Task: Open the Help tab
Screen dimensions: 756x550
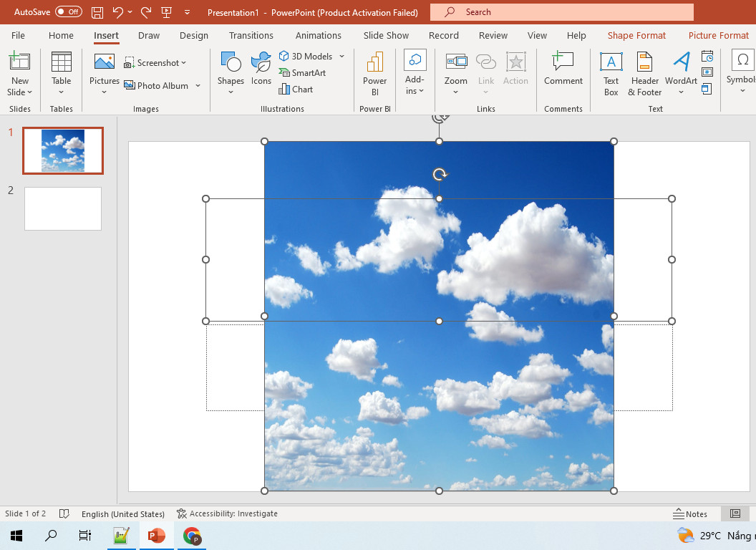Action: [x=576, y=35]
